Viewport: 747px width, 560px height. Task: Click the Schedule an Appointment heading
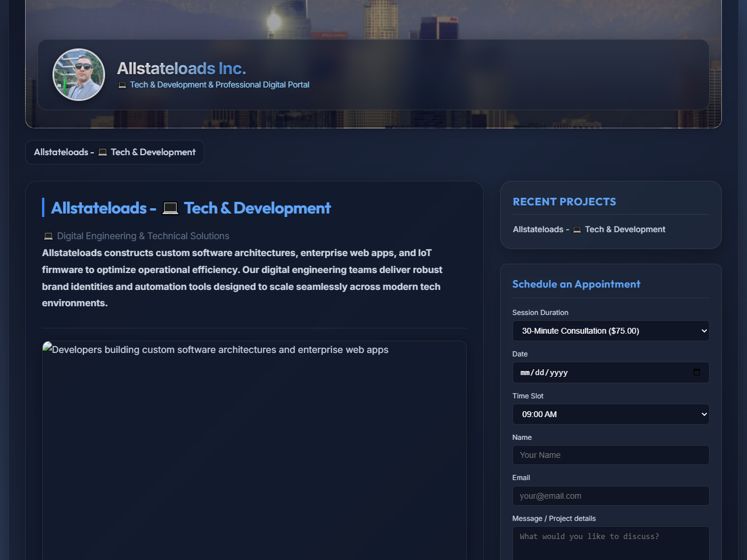(576, 284)
